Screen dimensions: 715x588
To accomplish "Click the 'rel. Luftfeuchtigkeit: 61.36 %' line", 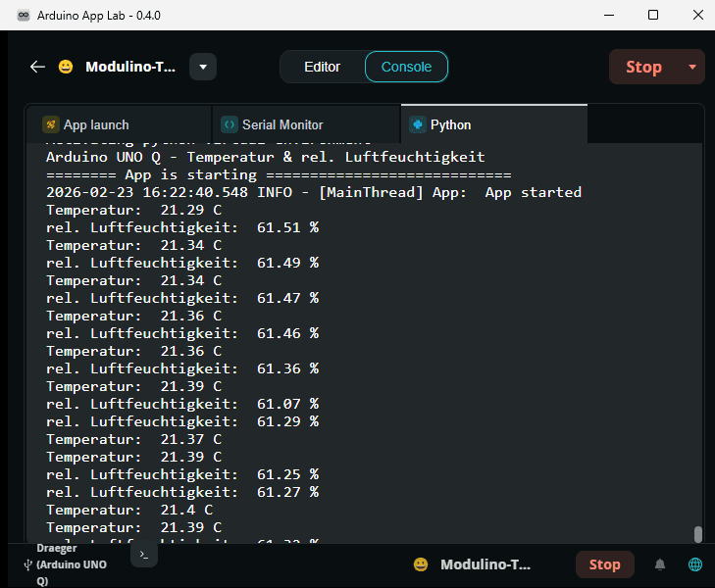I will coord(182,368).
